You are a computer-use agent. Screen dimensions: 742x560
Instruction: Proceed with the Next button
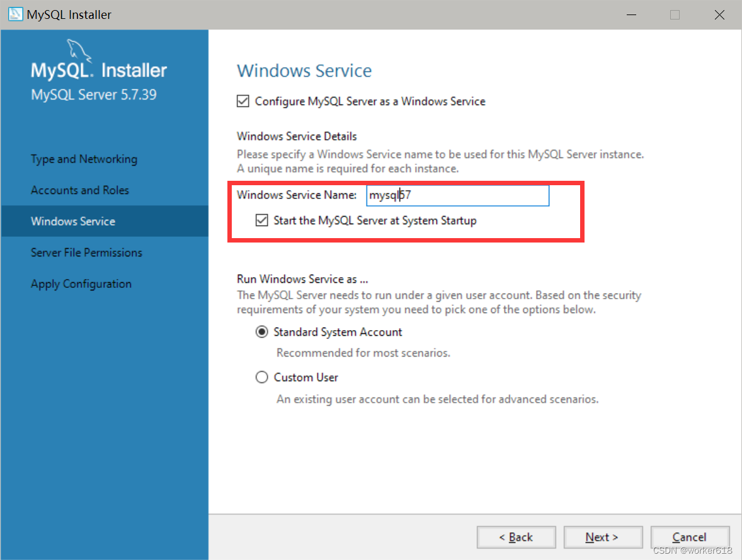[603, 537]
